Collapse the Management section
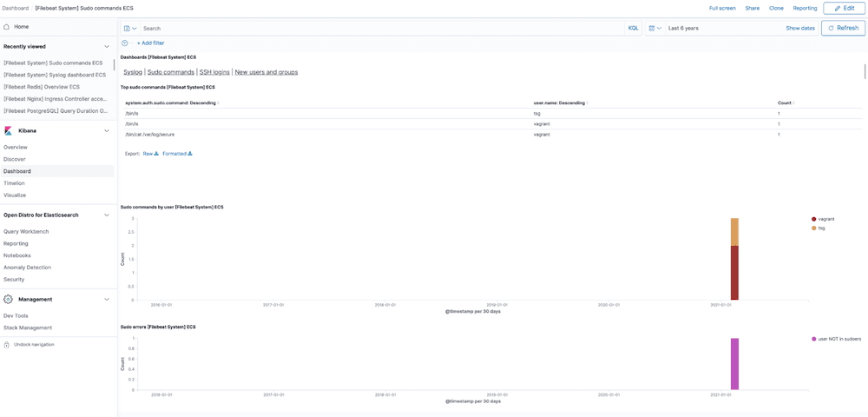The image size is (868, 417). point(107,299)
